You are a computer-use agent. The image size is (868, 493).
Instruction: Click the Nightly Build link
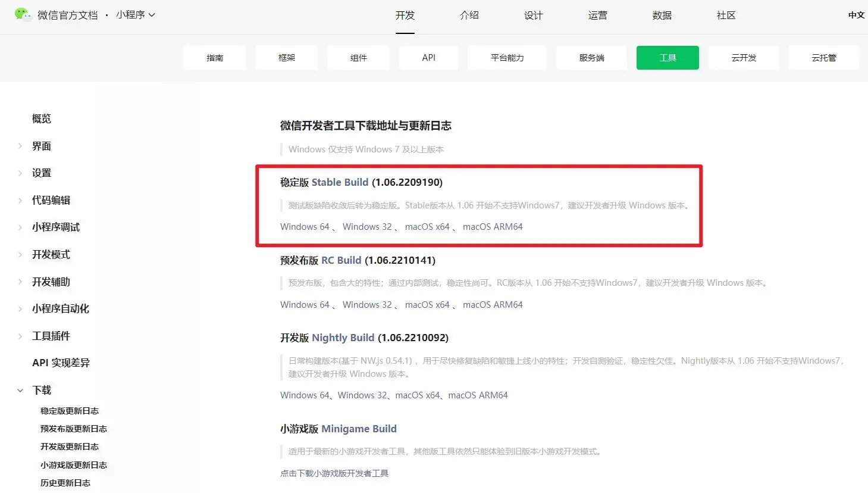[x=343, y=337]
